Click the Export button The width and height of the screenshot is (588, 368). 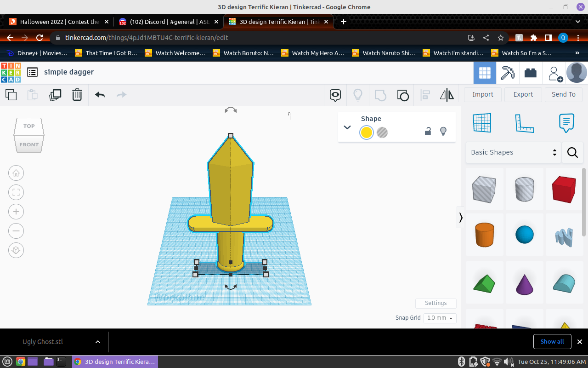click(x=523, y=94)
